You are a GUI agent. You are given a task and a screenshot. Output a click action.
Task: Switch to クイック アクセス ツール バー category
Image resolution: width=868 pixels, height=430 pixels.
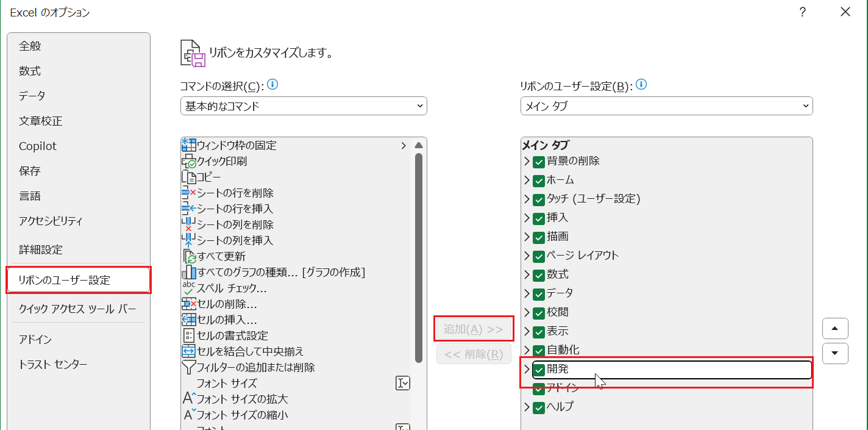pos(77,309)
